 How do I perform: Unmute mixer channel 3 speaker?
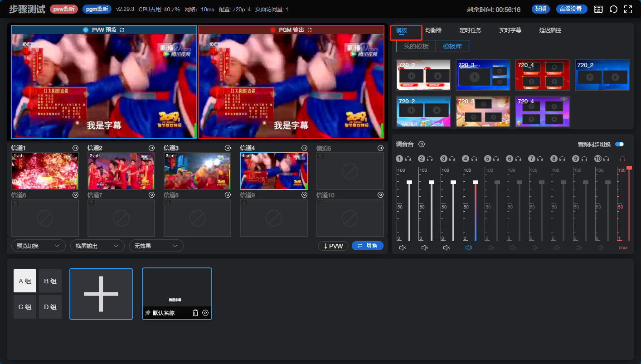446,248
